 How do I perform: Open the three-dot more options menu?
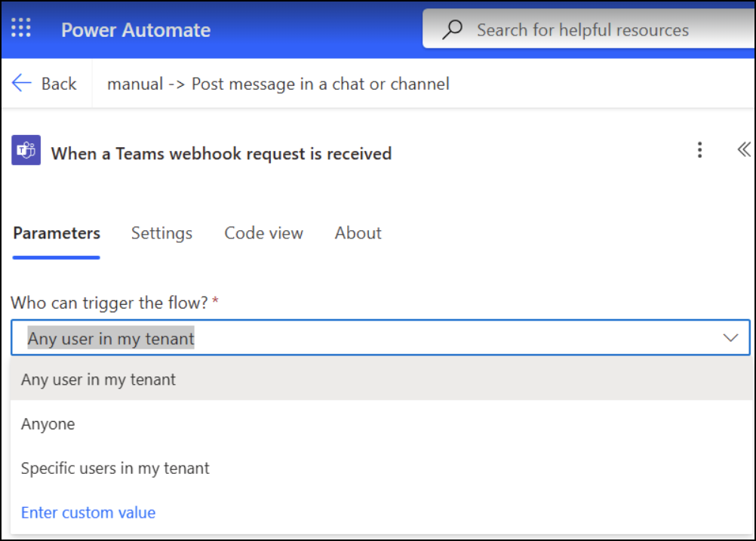699,150
